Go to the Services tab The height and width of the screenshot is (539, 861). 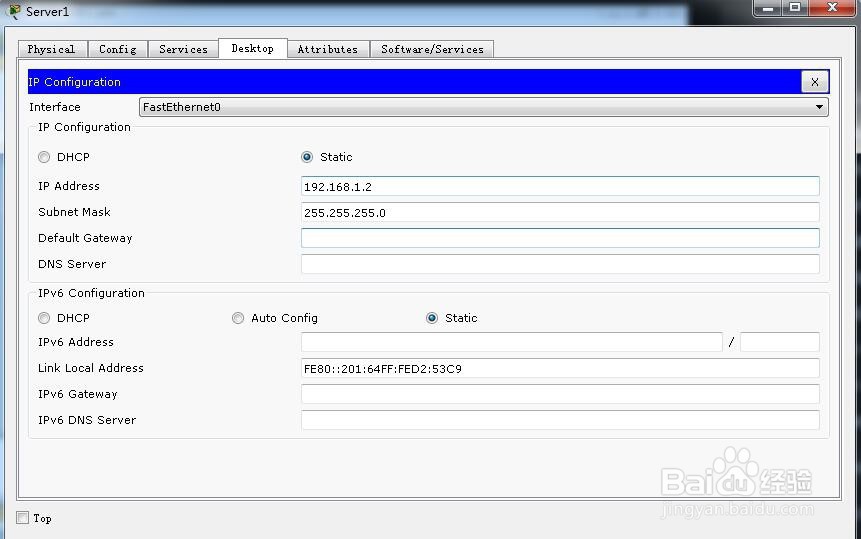pos(183,49)
